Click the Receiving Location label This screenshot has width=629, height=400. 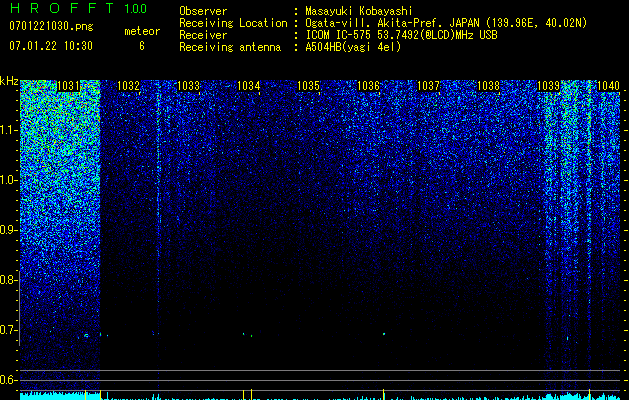[x=233, y=23]
